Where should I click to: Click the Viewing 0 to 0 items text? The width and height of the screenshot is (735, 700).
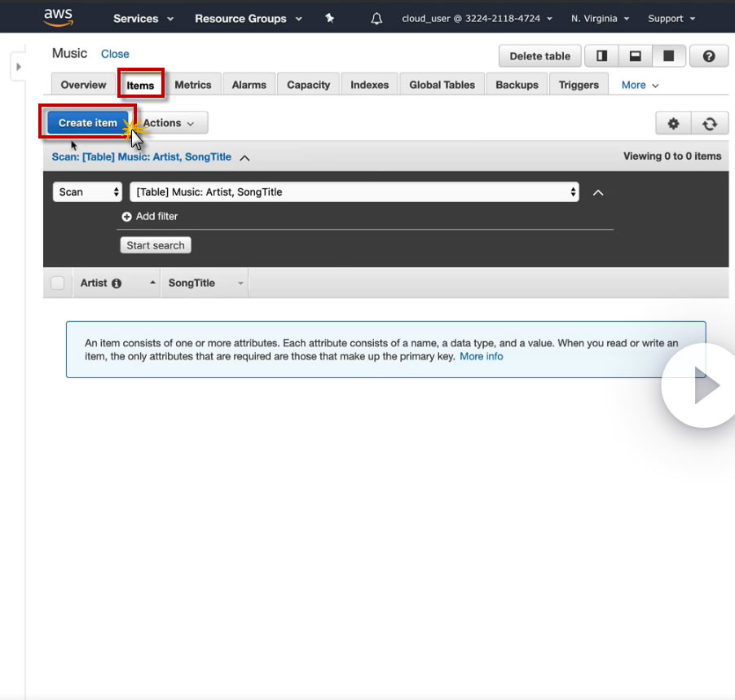click(672, 156)
